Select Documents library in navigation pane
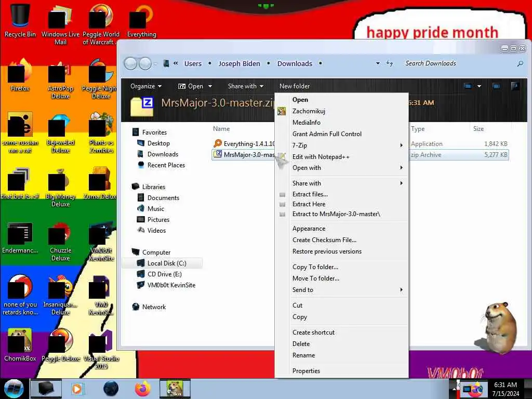The width and height of the screenshot is (532, 399). pyautogui.click(x=163, y=198)
